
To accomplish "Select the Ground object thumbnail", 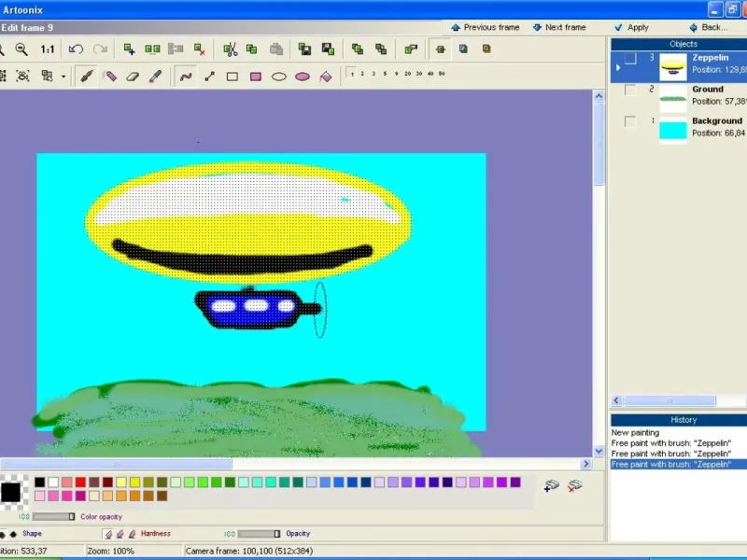I will point(673,98).
